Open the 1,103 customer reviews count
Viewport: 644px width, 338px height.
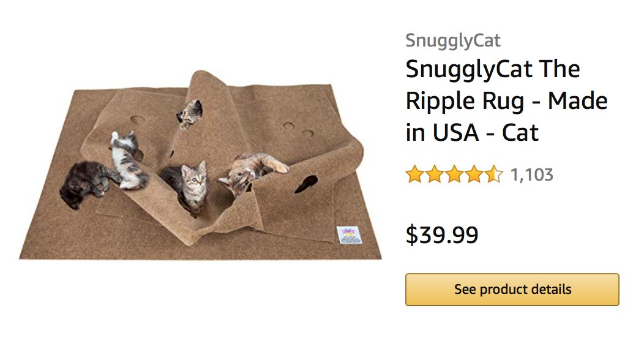click(x=532, y=175)
